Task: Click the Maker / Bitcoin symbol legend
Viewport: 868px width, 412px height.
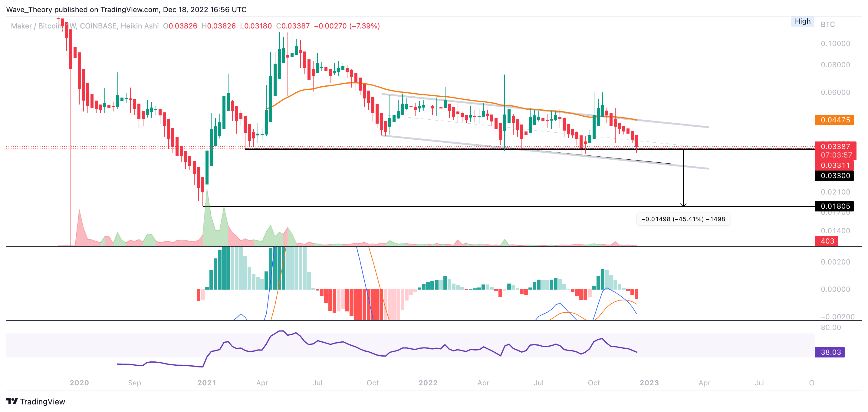Action: point(35,26)
